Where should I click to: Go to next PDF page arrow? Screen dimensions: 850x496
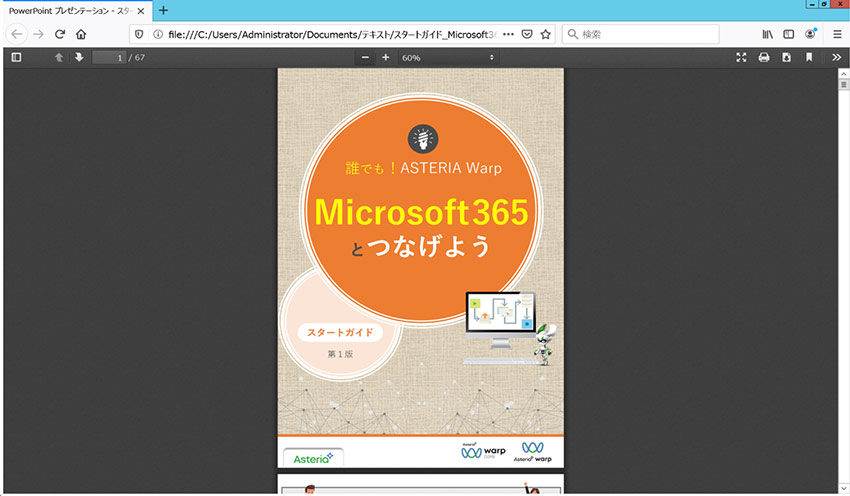tap(79, 57)
